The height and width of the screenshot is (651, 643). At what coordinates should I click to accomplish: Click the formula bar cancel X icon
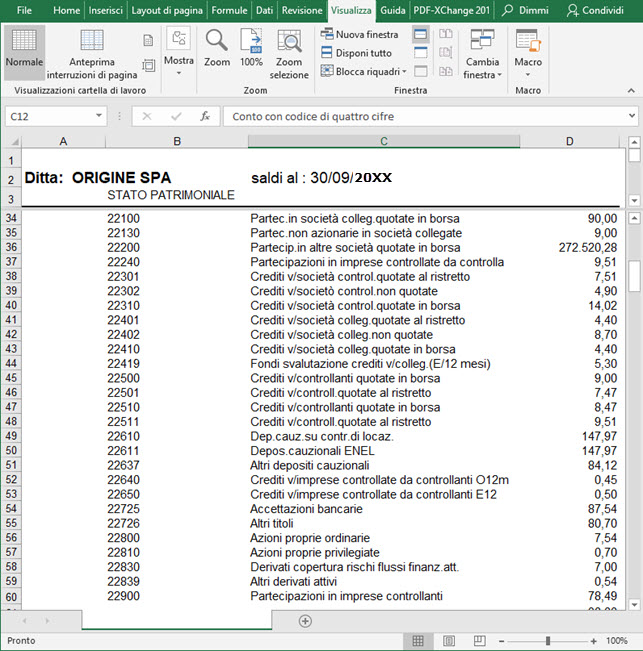(x=147, y=116)
